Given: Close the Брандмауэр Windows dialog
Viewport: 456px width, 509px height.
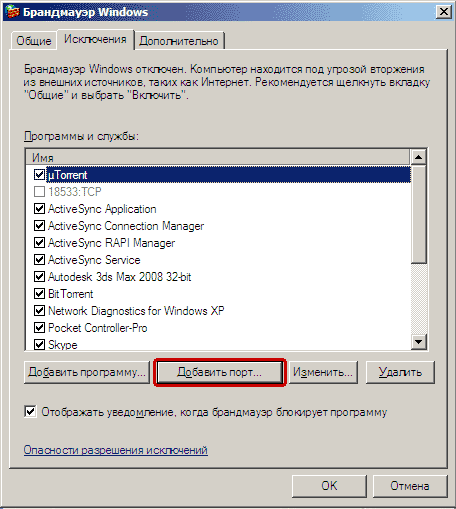Looking at the screenshot, I should [444, 12].
